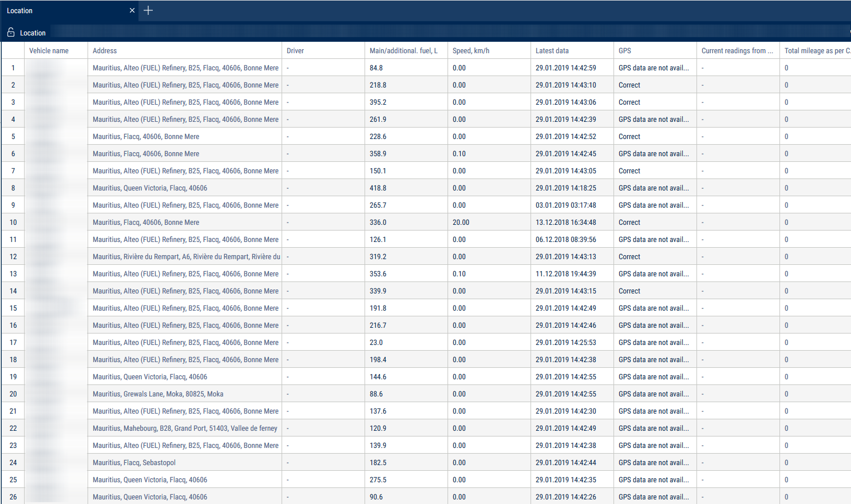The width and height of the screenshot is (851, 504).
Task: Select fuel value 265.7 in row 9
Action: pyautogui.click(x=378, y=205)
